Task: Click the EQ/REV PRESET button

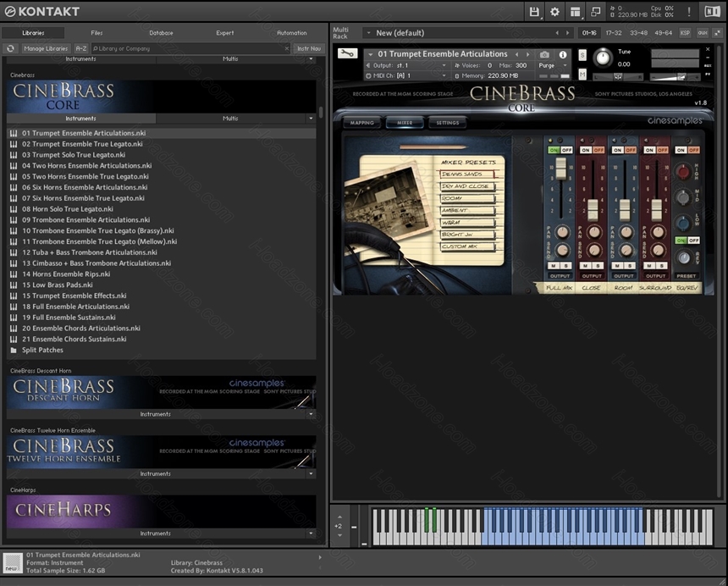Action: tap(686, 276)
